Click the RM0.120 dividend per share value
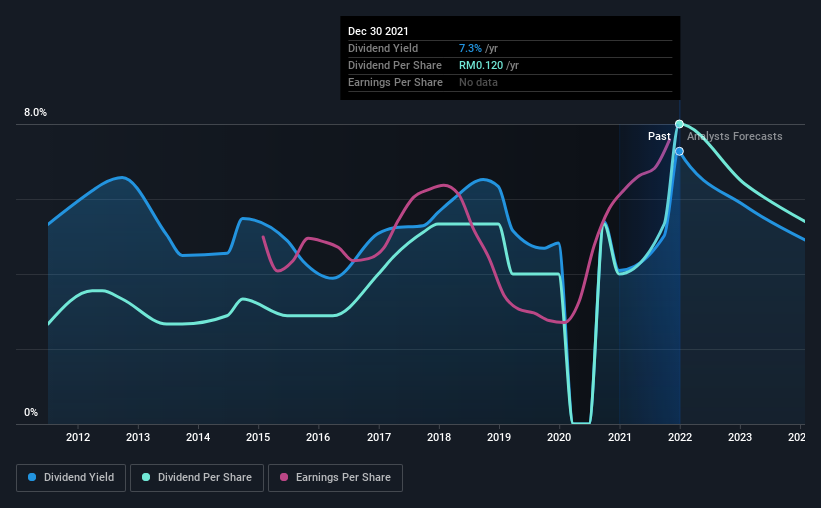This screenshot has height=508, width=821. (x=481, y=65)
